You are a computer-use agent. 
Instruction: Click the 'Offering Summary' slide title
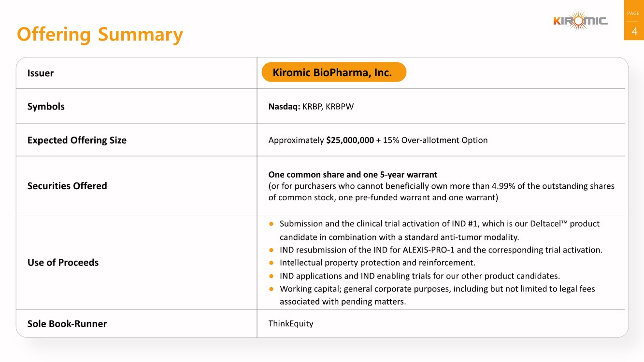[100, 35]
